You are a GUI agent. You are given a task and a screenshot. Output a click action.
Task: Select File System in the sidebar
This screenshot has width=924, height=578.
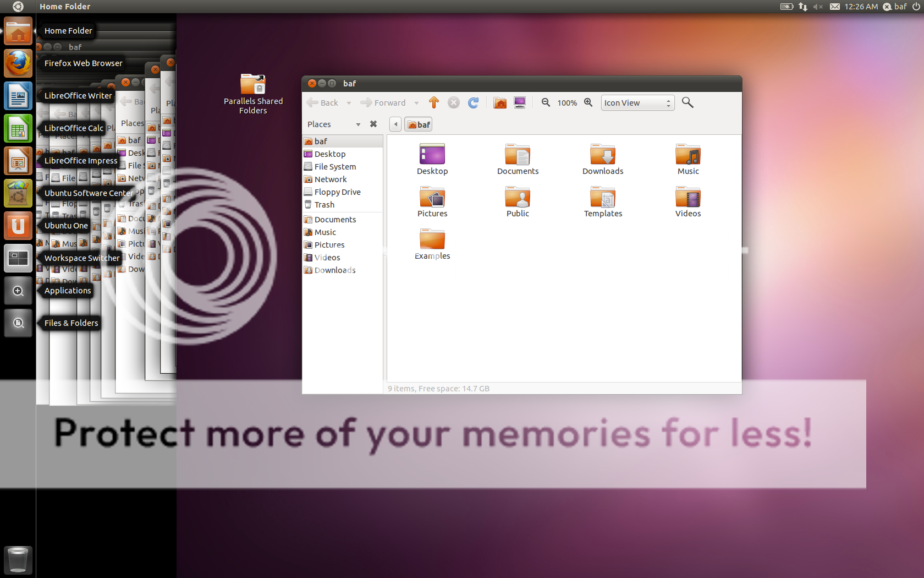click(x=335, y=167)
